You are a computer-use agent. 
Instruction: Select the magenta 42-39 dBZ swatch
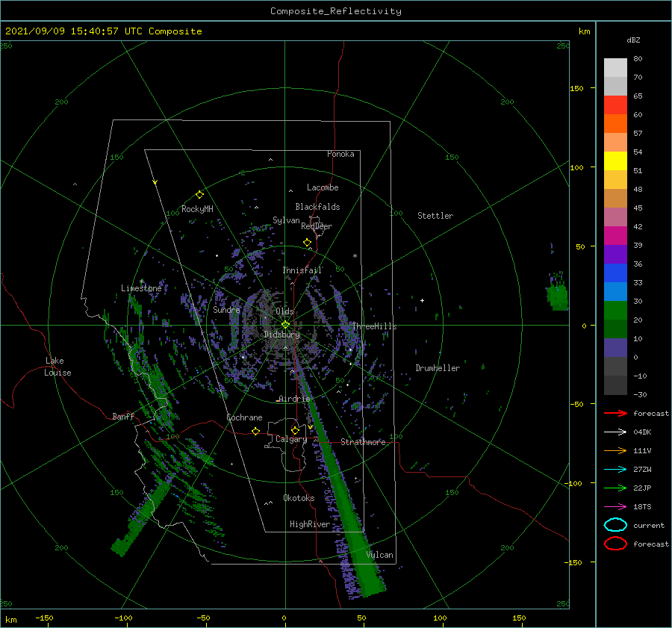(615, 236)
